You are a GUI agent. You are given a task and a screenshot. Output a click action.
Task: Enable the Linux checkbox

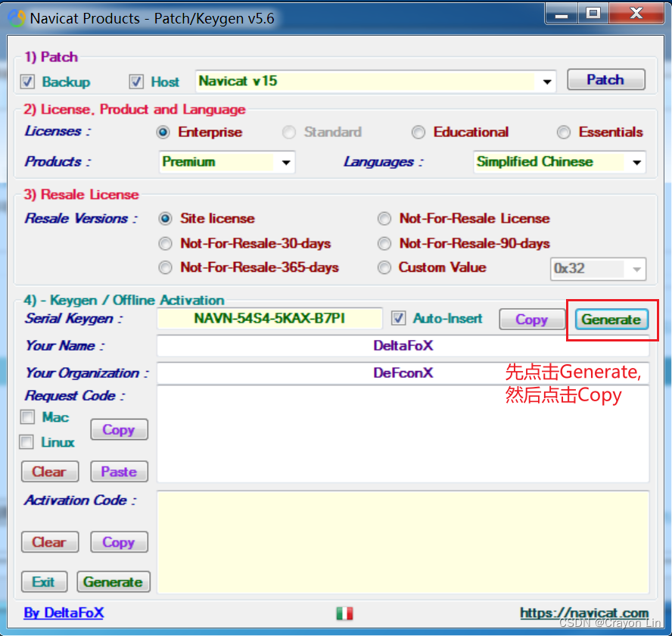26,441
